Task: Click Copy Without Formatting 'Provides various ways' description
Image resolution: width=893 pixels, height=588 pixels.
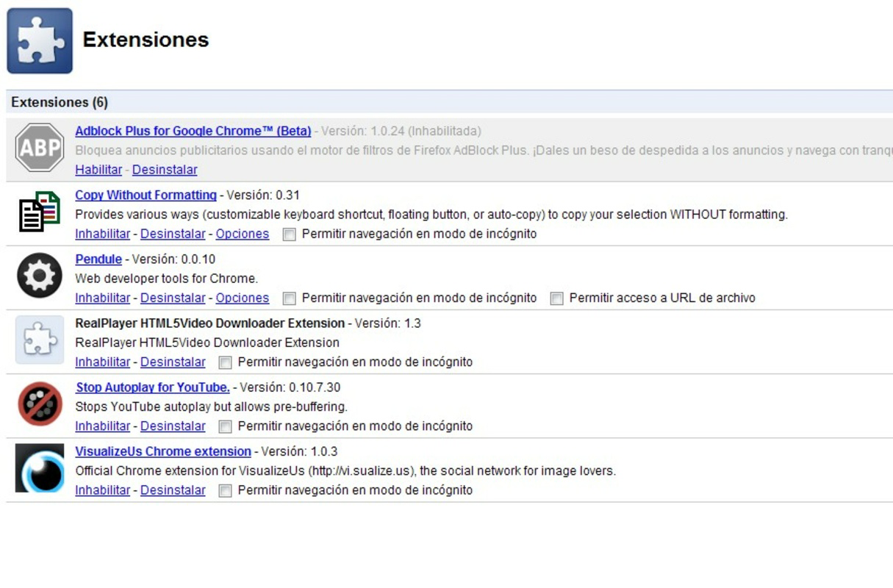Action: pyautogui.click(x=431, y=215)
